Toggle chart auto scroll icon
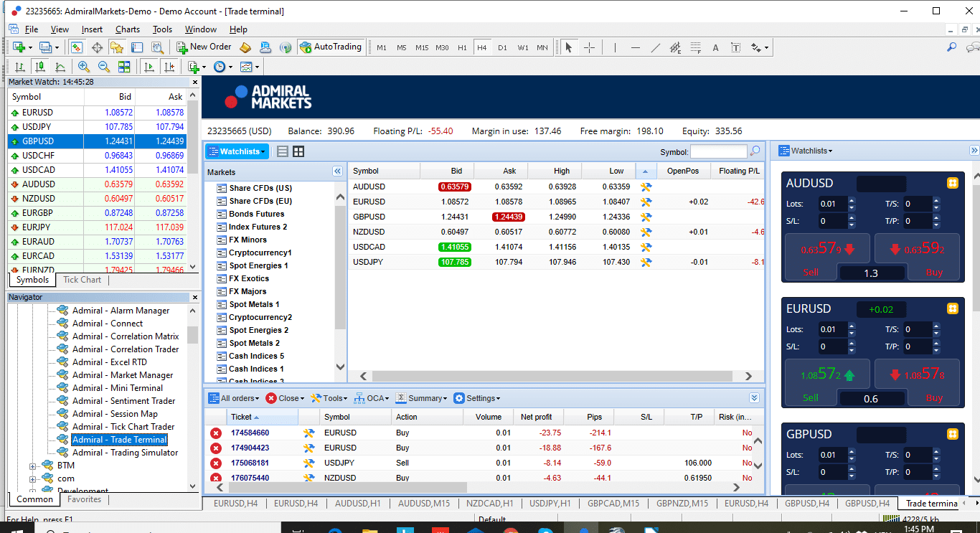This screenshot has width=980, height=533. click(x=149, y=67)
